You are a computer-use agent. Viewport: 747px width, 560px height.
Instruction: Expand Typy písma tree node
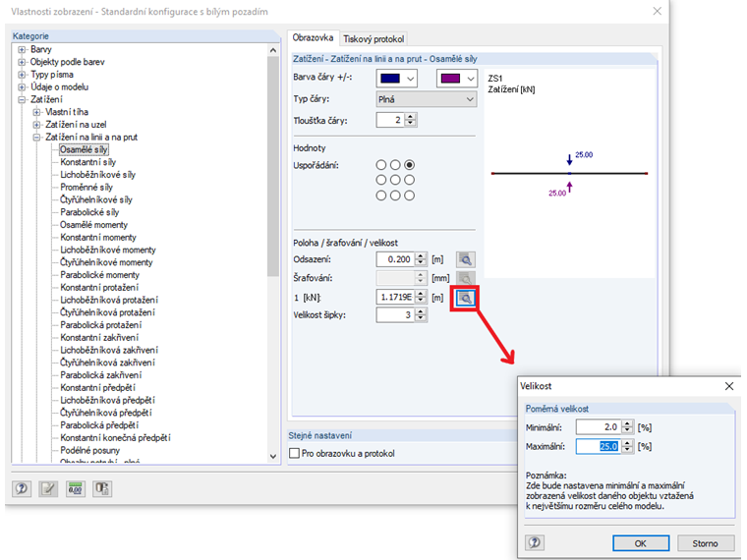point(22,75)
